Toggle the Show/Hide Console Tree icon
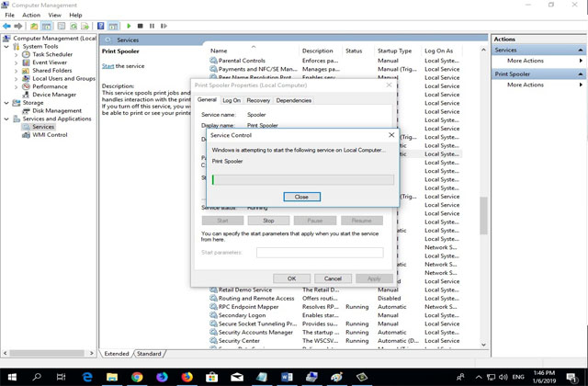The width and height of the screenshot is (588, 386). (47, 26)
